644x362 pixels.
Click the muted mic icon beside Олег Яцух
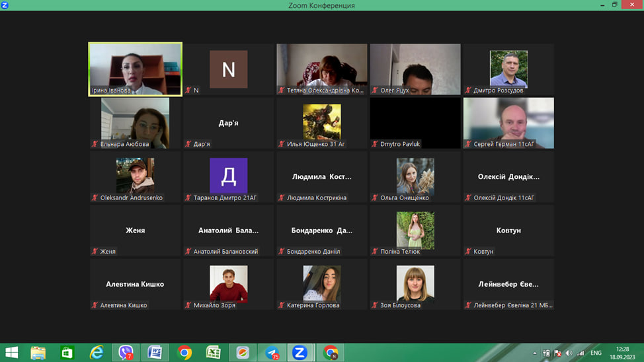[x=375, y=90]
